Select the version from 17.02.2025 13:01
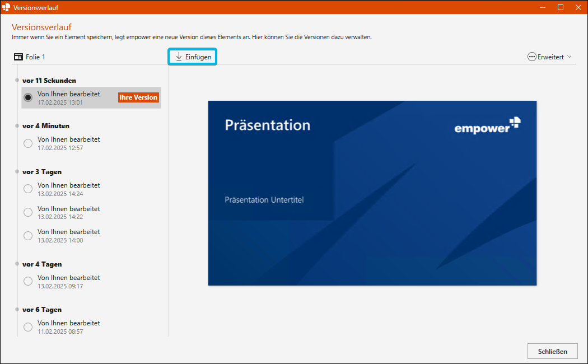The image size is (588, 364). (x=91, y=98)
